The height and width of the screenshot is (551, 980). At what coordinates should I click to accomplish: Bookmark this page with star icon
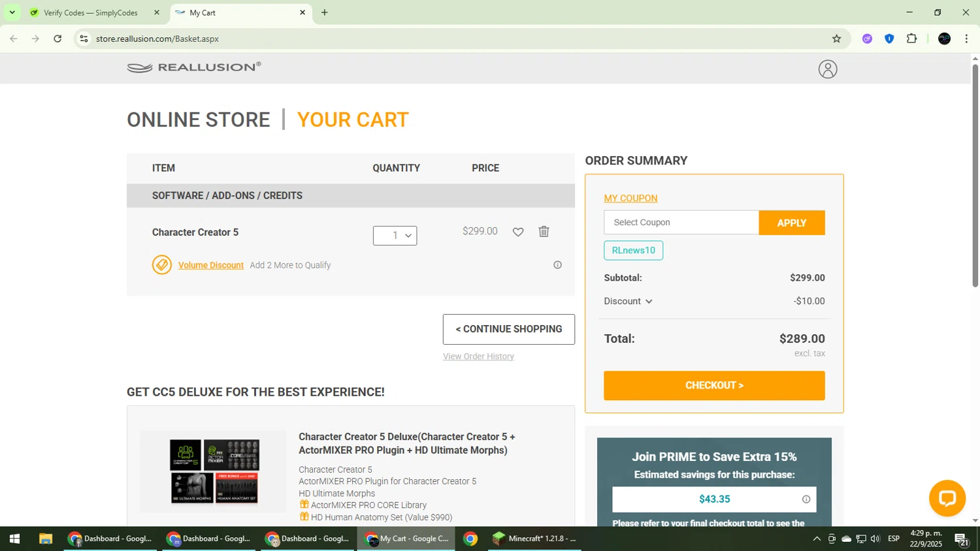point(836,39)
